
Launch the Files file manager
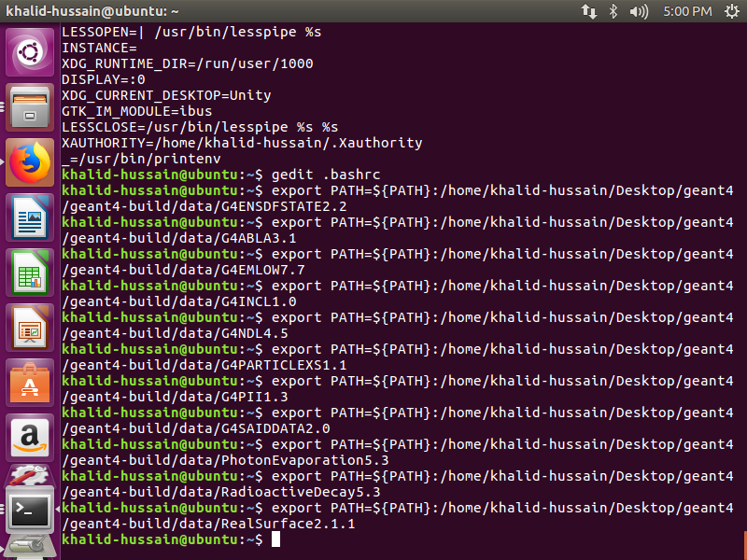click(x=30, y=107)
